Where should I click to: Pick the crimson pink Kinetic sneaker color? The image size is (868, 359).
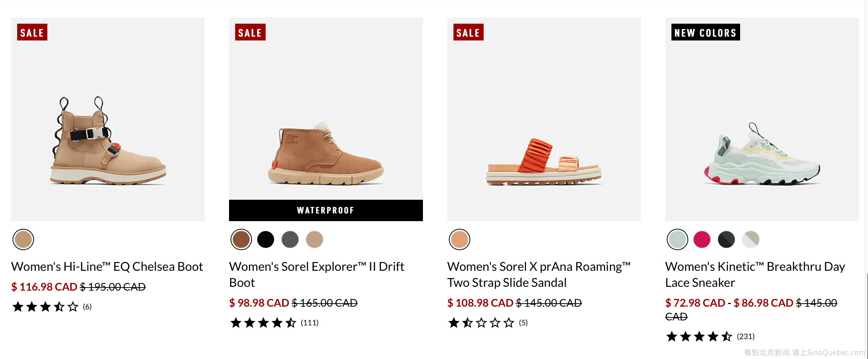click(702, 239)
